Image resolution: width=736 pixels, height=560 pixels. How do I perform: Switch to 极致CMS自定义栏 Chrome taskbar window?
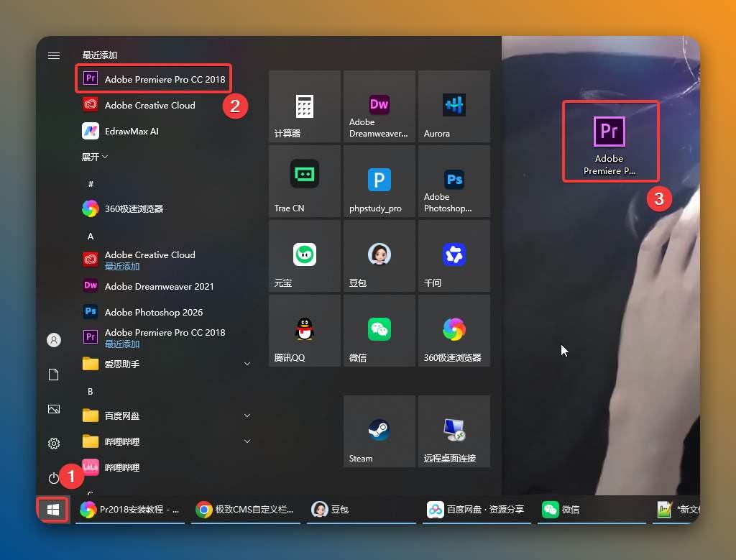246,509
